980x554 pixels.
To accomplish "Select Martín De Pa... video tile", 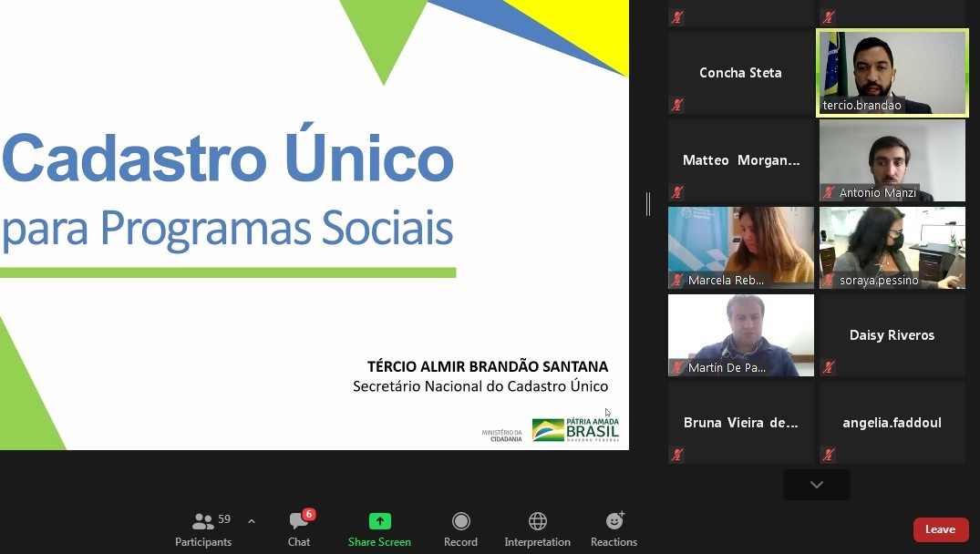I will (x=740, y=335).
